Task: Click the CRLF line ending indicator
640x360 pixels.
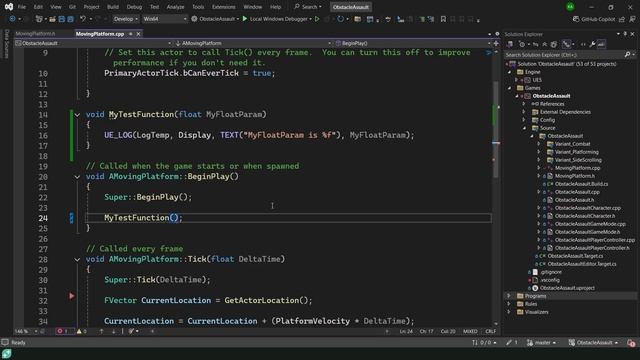Action: point(490,331)
